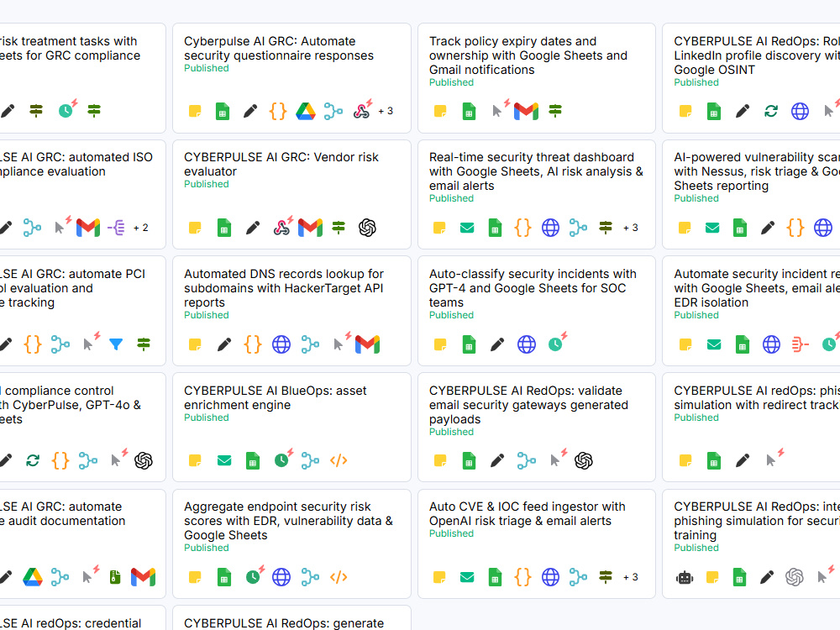Click OpenAI icon in validate email security gateways card
Screen dimensions: 840x630
pyautogui.click(x=584, y=460)
